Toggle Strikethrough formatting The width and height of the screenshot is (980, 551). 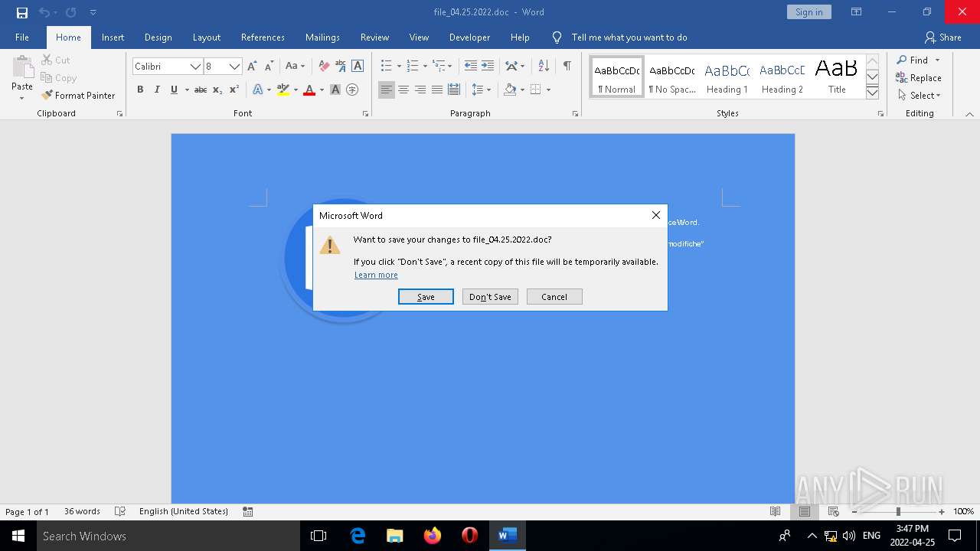201,90
